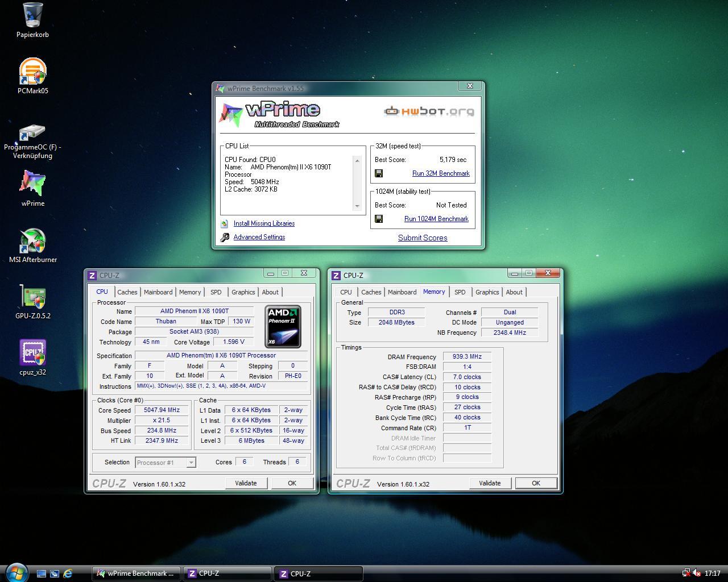Click the Advanced Settings magnifier icon
Viewport: 728px width, 582px height.
[x=225, y=238]
